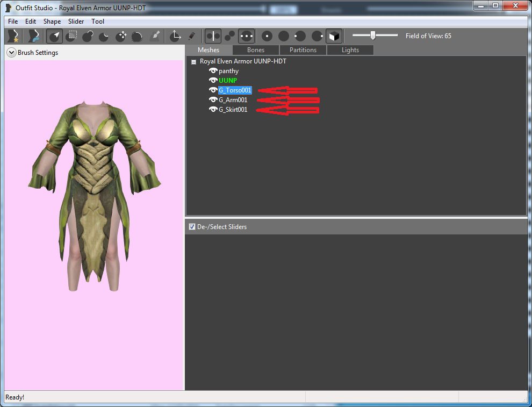Select the G_Arm001 mesh entry

point(233,100)
